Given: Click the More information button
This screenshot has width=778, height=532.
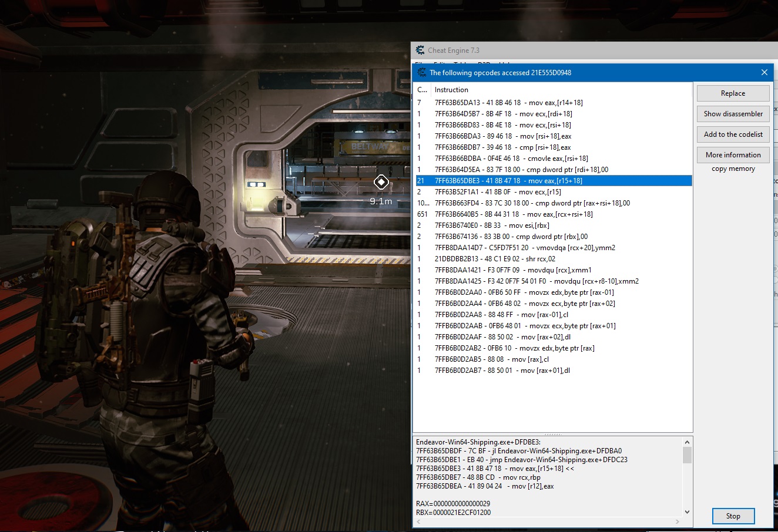Looking at the screenshot, I should pos(733,155).
